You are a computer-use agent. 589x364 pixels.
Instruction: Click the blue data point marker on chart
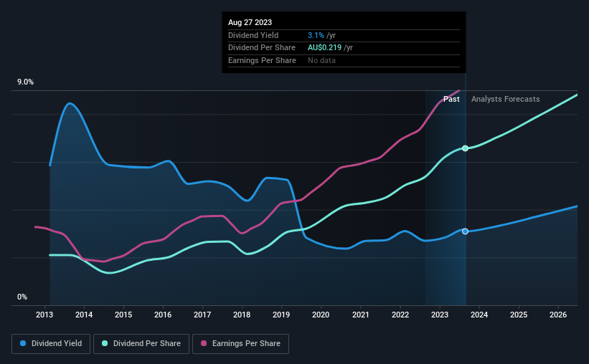point(465,231)
